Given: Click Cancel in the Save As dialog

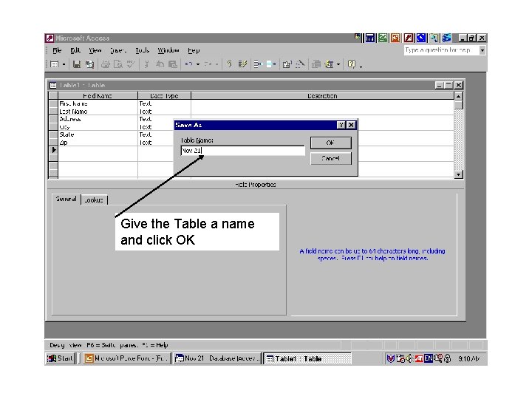Looking at the screenshot, I should click(331, 158).
